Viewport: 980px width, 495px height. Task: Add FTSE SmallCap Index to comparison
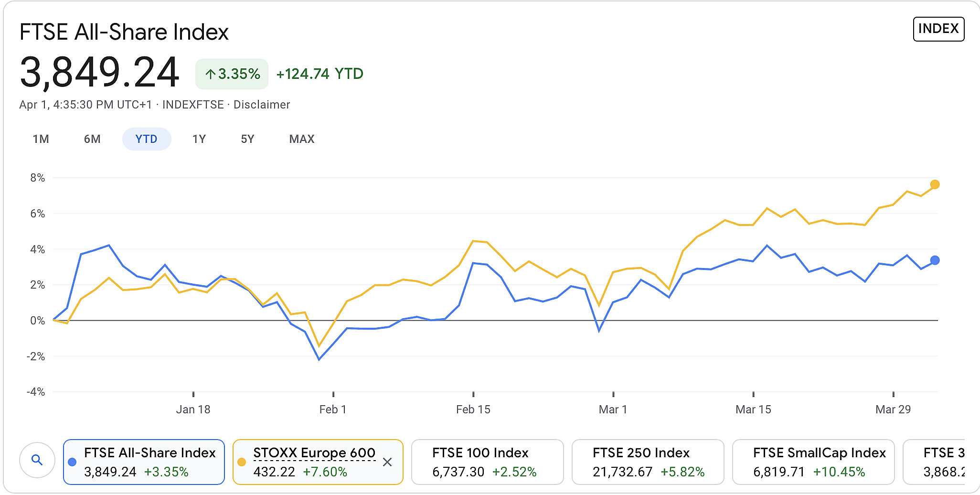(813, 462)
